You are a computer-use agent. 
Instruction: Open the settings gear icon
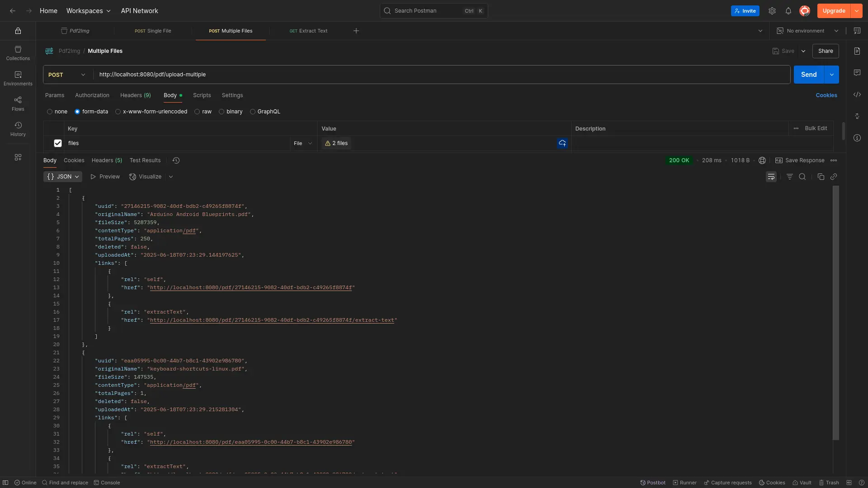click(x=772, y=11)
